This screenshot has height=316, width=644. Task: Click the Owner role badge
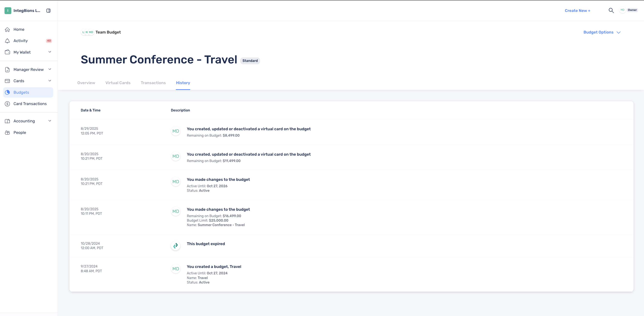click(632, 10)
